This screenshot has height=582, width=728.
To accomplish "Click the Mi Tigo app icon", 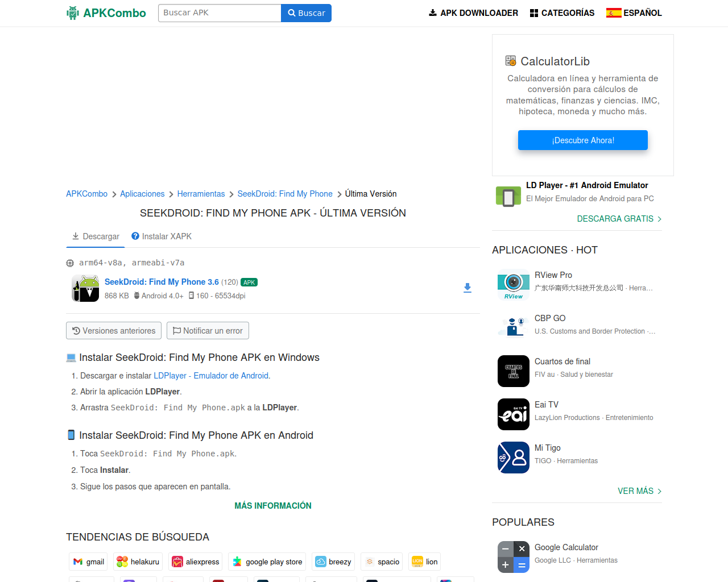I will [x=514, y=458].
